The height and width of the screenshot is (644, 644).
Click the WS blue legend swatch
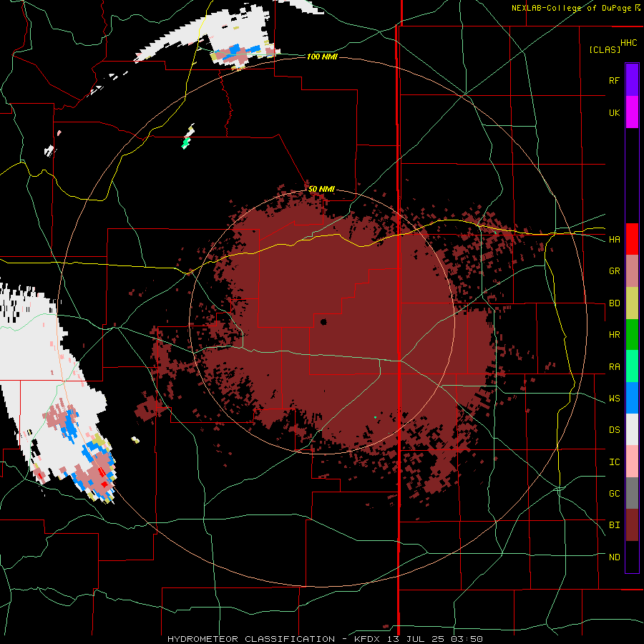pyautogui.click(x=632, y=398)
